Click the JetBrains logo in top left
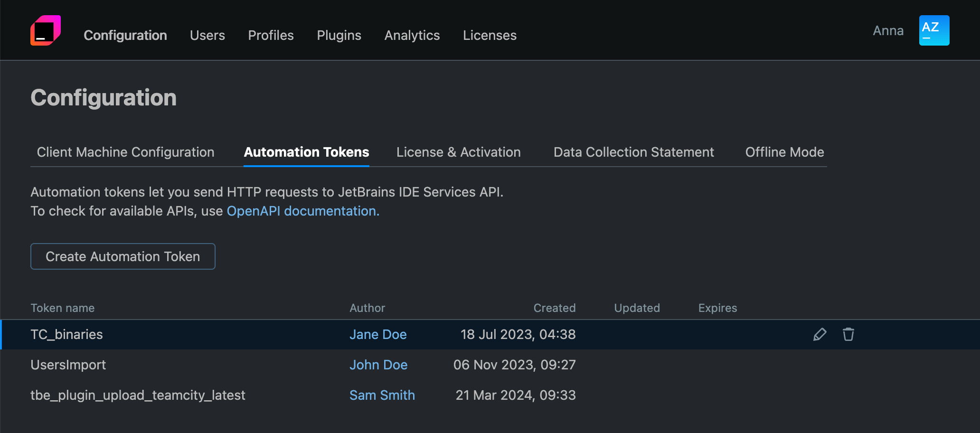The width and height of the screenshot is (980, 433). coord(47,30)
